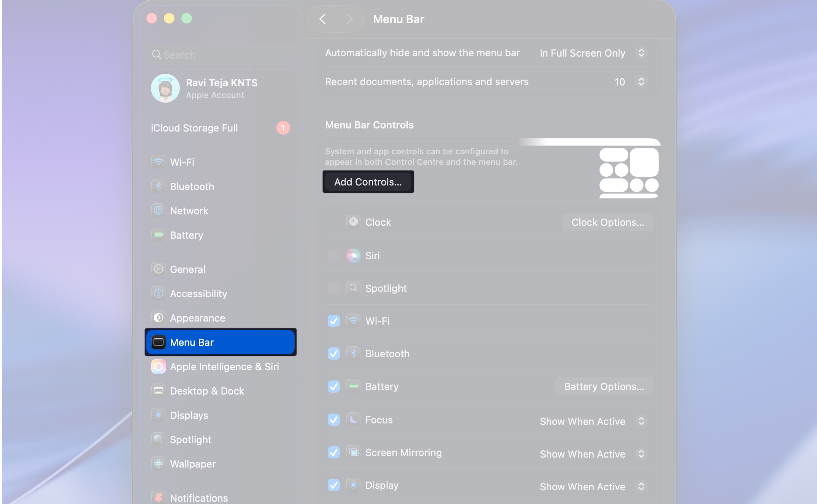Click the Add Controls button
The height and width of the screenshot is (504, 817).
pos(368,182)
